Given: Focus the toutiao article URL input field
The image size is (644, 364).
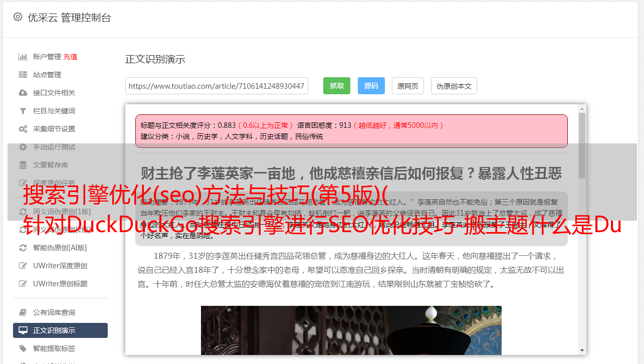Looking at the screenshot, I should pos(217,86).
